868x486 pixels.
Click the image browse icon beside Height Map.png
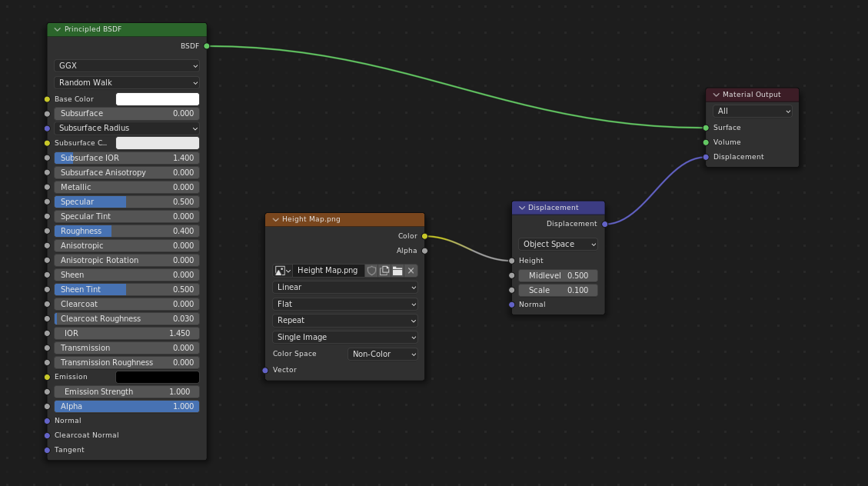282,271
